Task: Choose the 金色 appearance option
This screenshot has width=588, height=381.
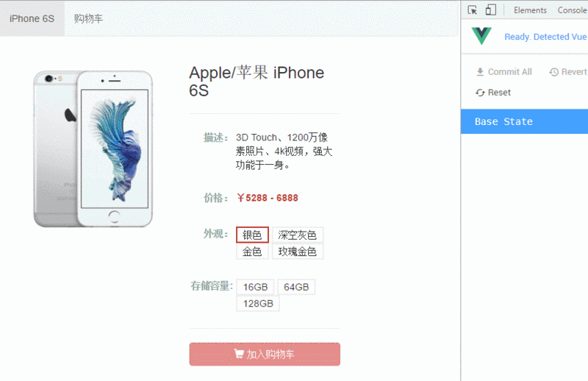Action: click(x=252, y=252)
